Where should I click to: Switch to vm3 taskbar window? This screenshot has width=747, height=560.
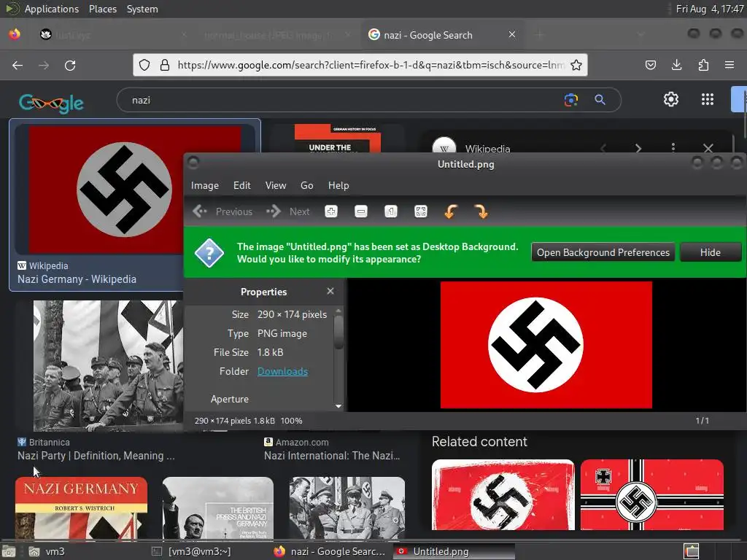(47, 551)
